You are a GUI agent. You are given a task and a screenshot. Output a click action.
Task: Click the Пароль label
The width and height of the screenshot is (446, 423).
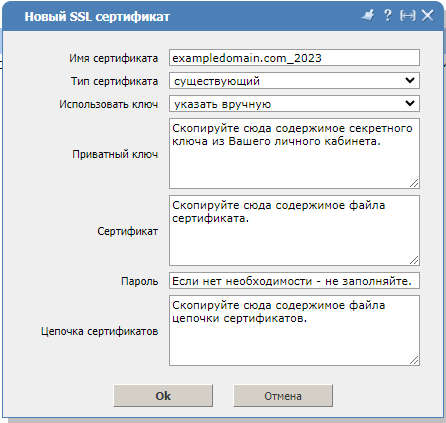pyautogui.click(x=140, y=281)
